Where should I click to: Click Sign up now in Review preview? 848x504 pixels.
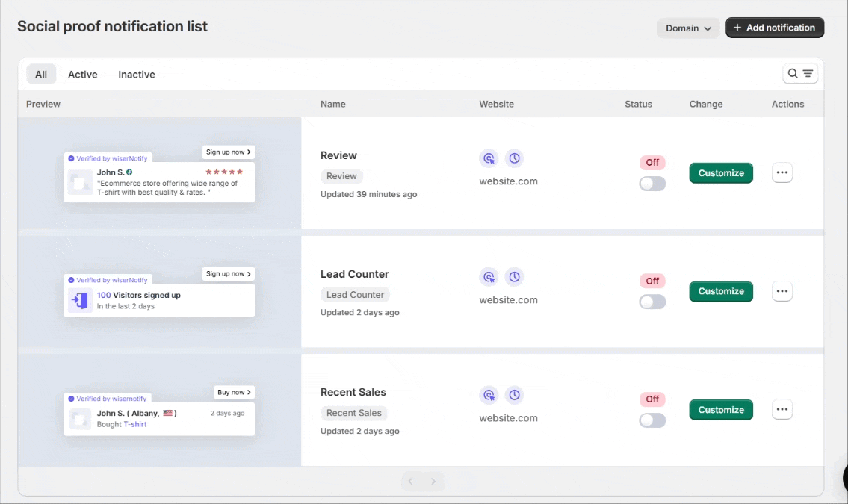[x=228, y=152]
